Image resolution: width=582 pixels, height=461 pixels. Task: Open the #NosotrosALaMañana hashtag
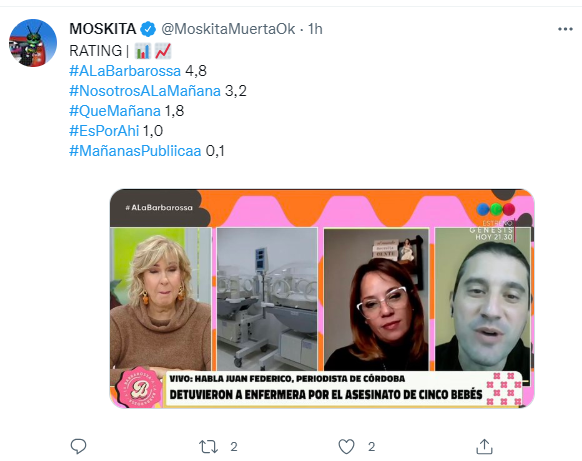[x=145, y=91]
